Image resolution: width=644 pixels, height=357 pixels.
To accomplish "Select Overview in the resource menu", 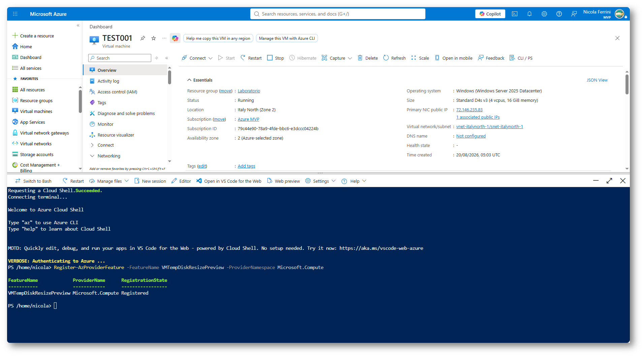I will tap(125, 70).
